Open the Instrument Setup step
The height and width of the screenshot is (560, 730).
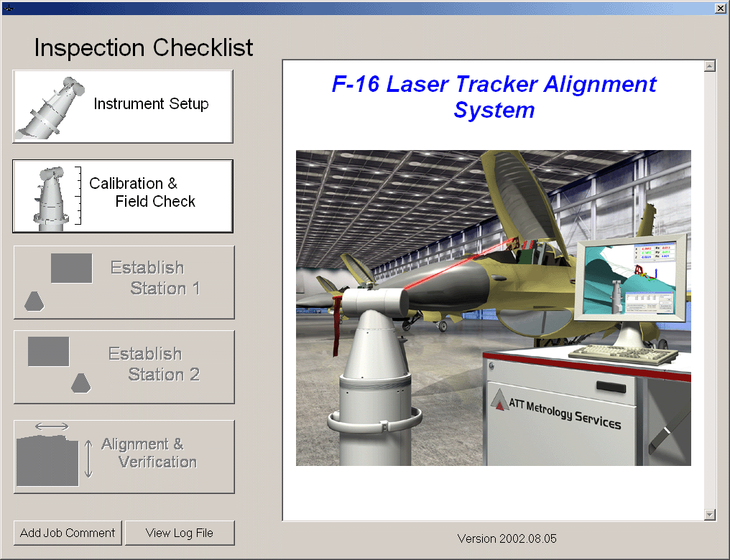pos(122,106)
